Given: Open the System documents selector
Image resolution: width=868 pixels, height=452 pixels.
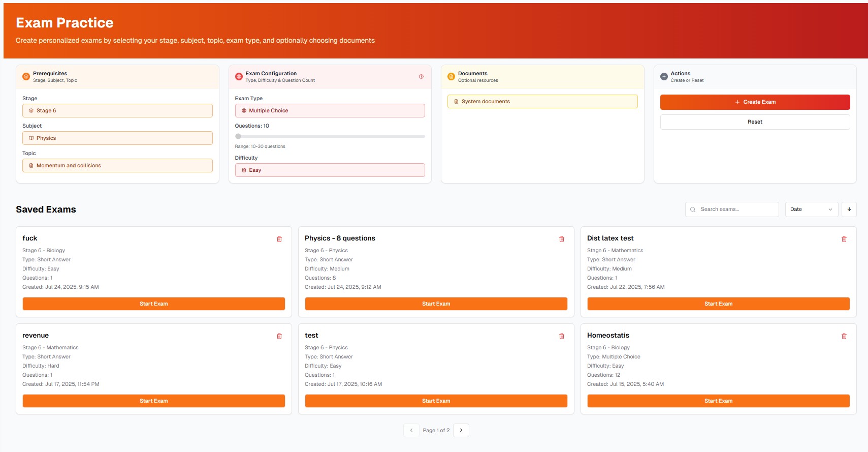Looking at the screenshot, I should click(x=542, y=101).
